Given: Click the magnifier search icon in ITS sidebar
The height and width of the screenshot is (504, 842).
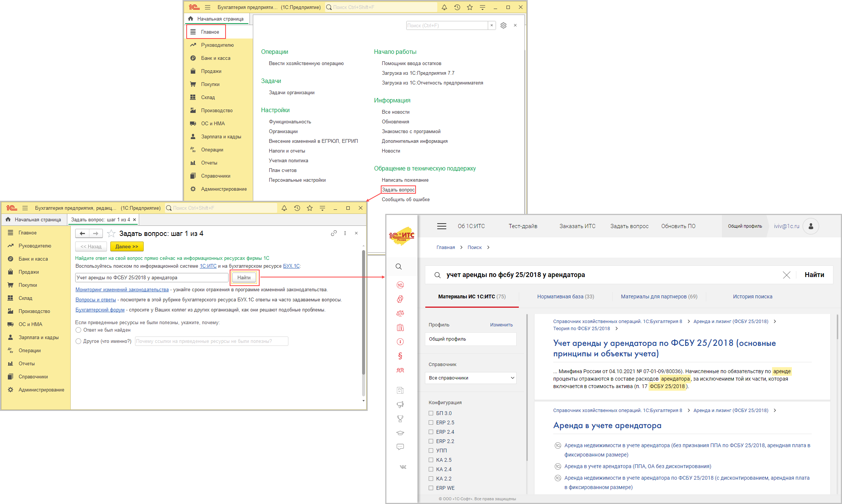Looking at the screenshot, I should (399, 267).
